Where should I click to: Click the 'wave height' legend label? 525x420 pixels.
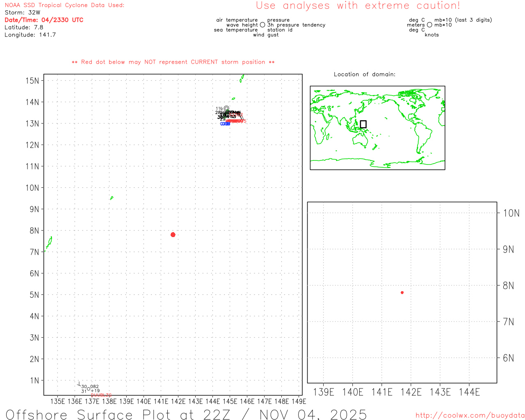[x=242, y=25]
